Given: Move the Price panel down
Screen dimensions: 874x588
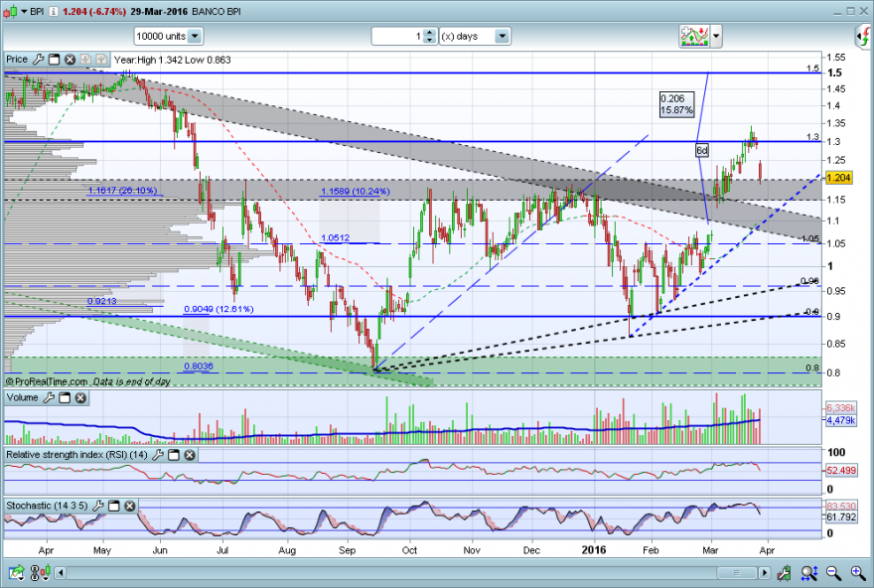Looking at the screenshot, I should pyautogui.click(x=85, y=60).
